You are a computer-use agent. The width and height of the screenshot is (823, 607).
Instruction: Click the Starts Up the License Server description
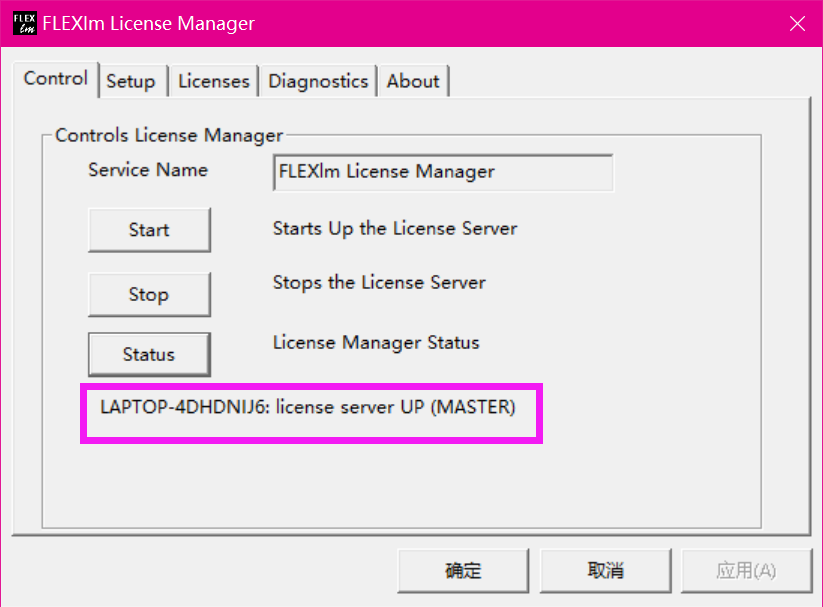click(394, 228)
